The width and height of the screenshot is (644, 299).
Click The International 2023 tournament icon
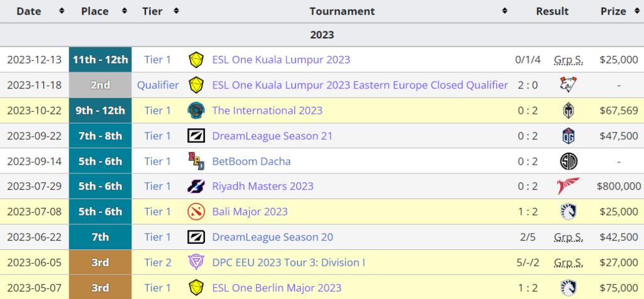pos(196,111)
